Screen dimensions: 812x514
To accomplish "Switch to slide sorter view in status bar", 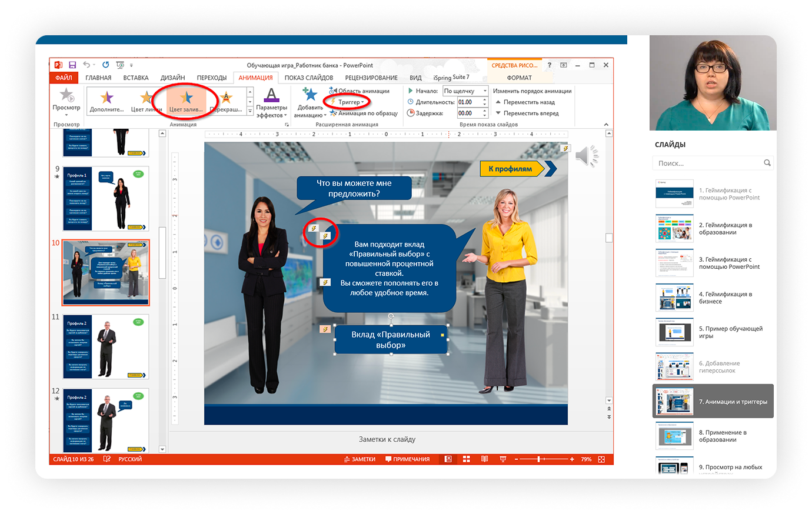I will coord(466,459).
